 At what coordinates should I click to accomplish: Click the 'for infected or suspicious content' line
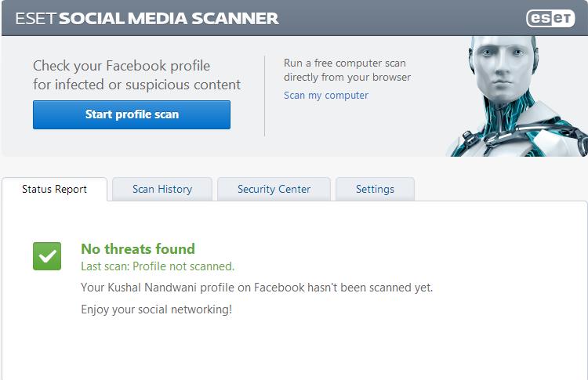[x=136, y=85]
